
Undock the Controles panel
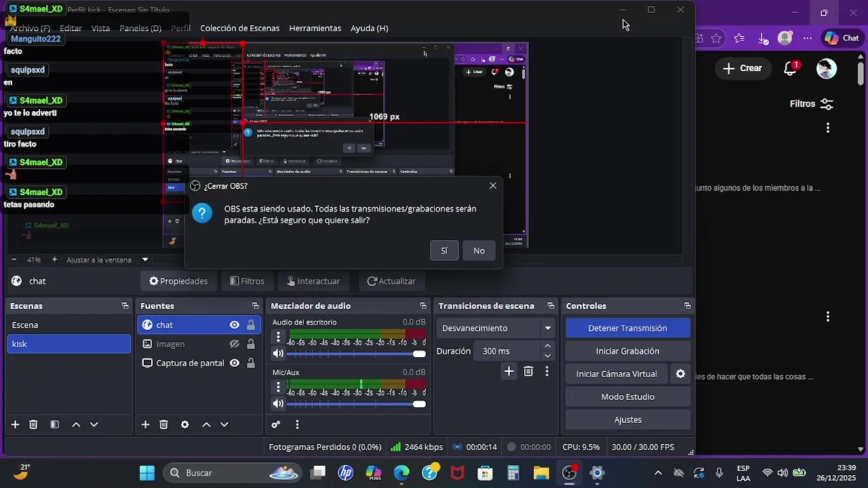(688, 306)
